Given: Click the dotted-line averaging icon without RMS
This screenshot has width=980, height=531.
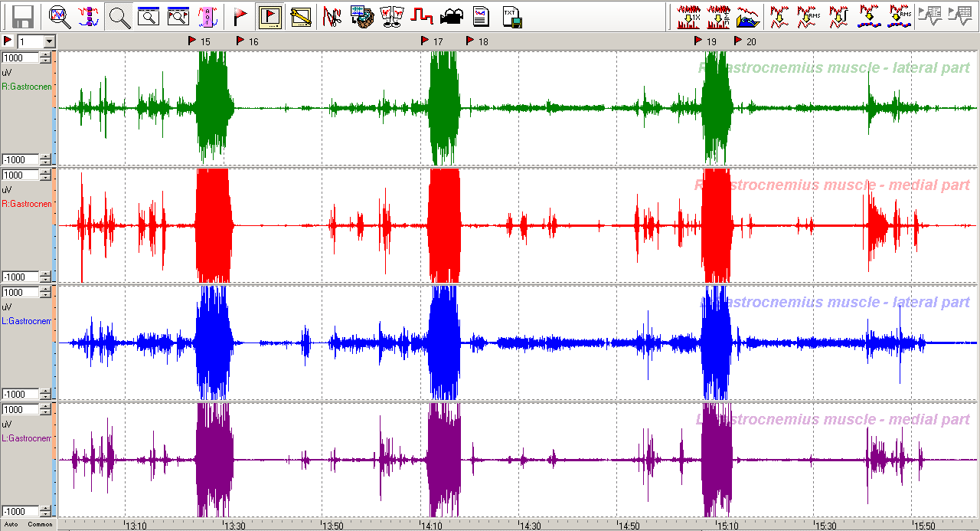Looking at the screenshot, I should coord(868,16).
